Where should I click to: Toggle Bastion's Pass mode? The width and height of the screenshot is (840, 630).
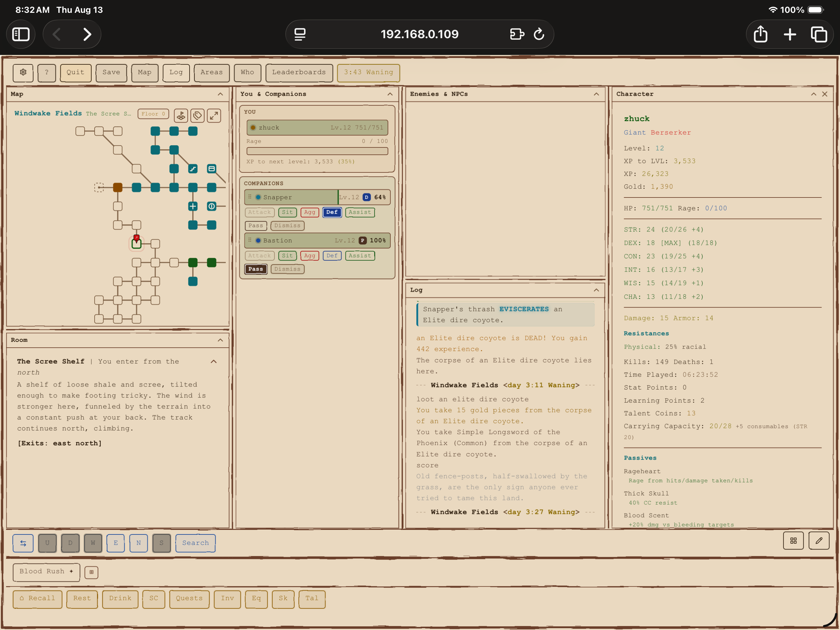255,269
